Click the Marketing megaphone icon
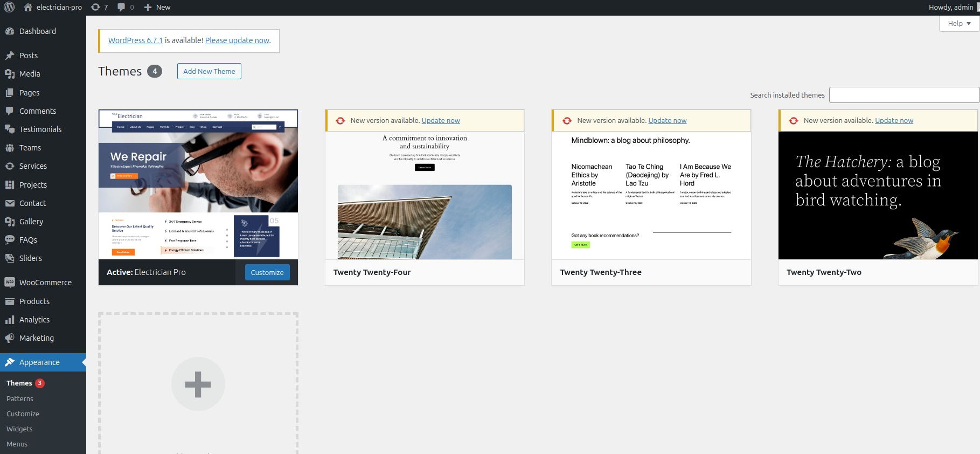Image resolution: width=980 pixels, height=454 pixels. click(10, 338)
